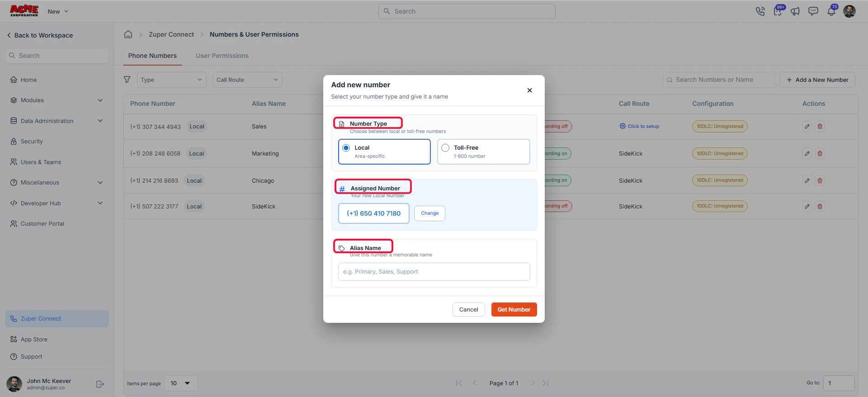868x397 pixels.
Task: Click Back to Workspace link
Action: click(40, 35)
